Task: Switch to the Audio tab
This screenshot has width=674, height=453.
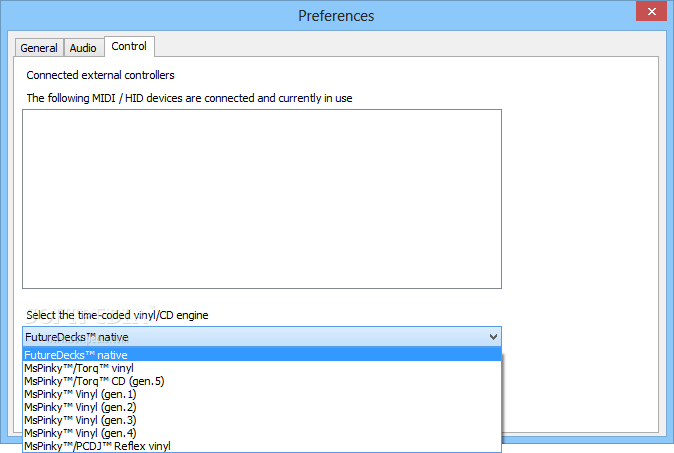Action: pyautogui.click(x=83, y=48)
